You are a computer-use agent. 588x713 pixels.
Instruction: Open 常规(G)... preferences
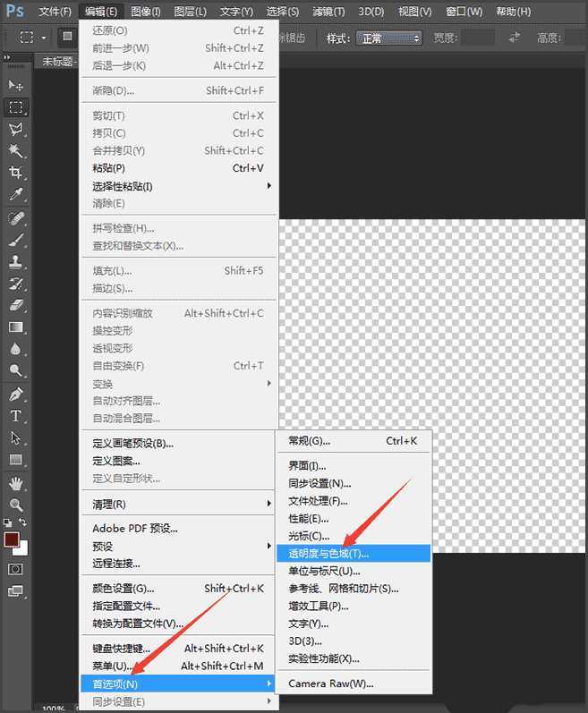[354, 441]
